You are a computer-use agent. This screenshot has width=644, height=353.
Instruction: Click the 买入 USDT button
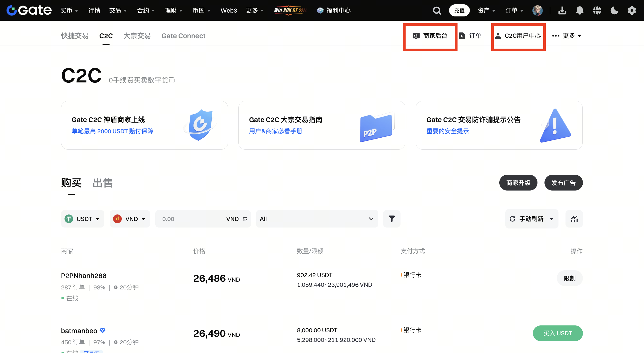558,333
